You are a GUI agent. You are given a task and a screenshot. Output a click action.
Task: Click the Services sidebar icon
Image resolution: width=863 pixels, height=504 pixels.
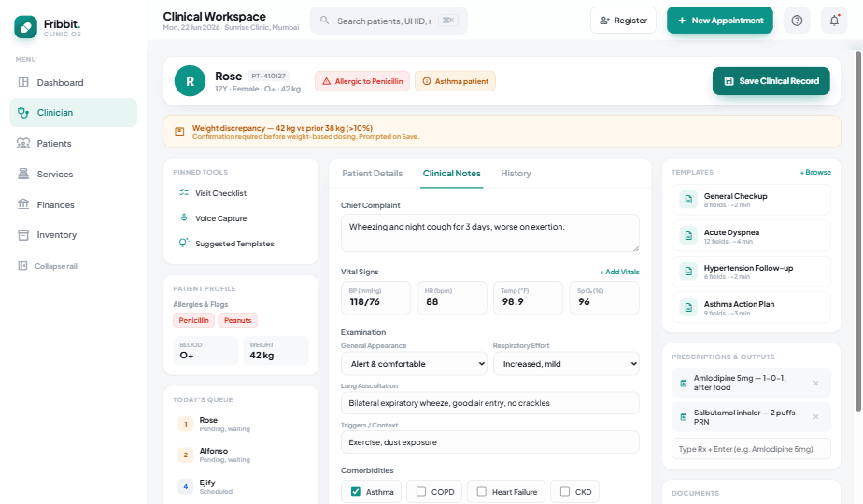23,174
